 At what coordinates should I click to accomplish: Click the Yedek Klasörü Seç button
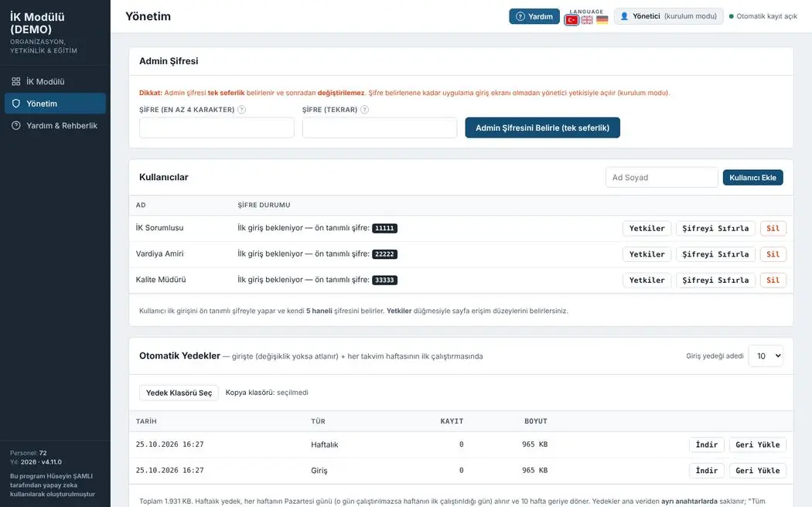click(x=179, y=393)
